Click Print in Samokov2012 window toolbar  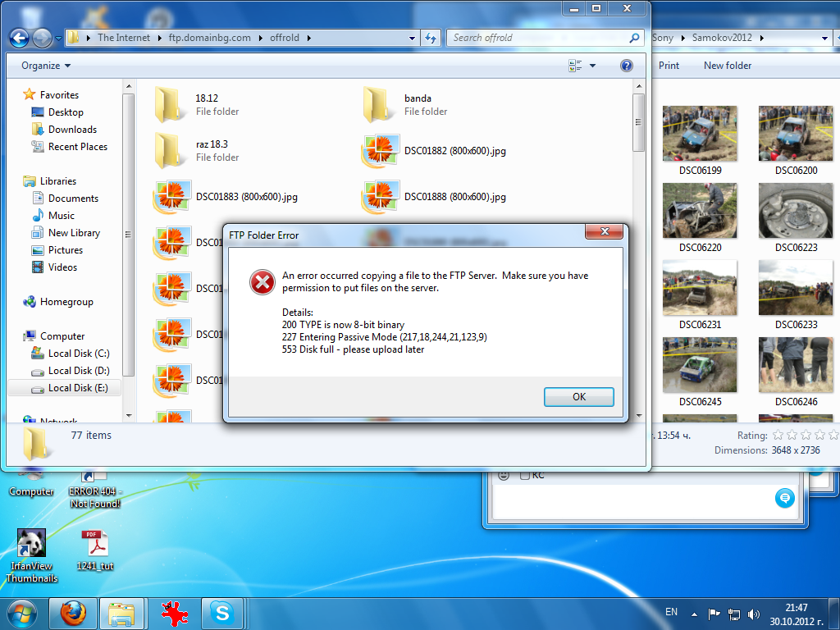[669, 66]
